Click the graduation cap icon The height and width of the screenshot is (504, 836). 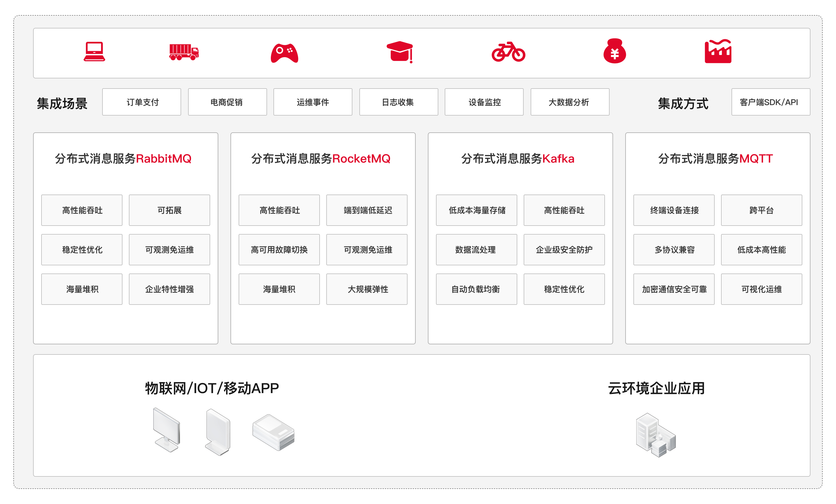pos(400,52)
